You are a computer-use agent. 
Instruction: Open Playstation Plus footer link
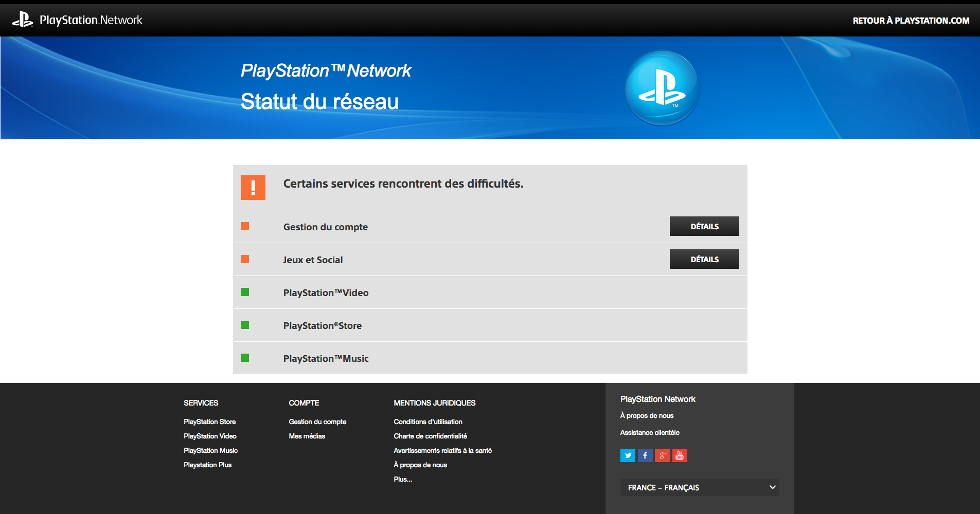207,465
